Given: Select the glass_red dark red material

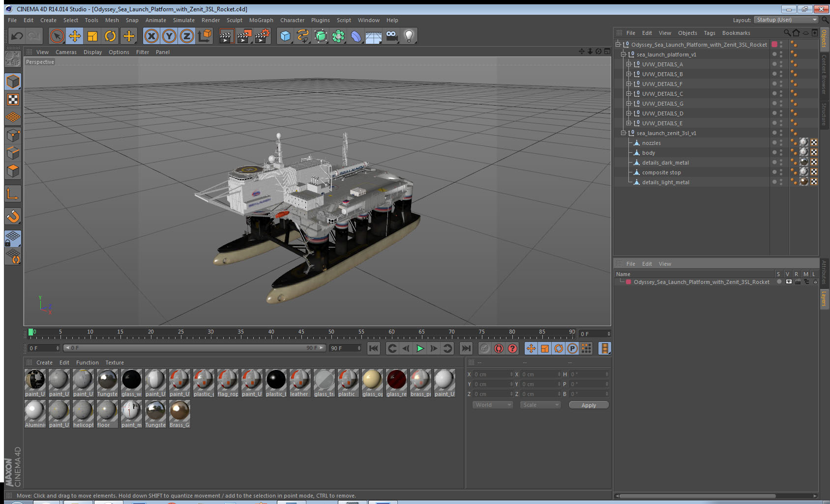Looking at the screenshot, I should pos(396,383).
